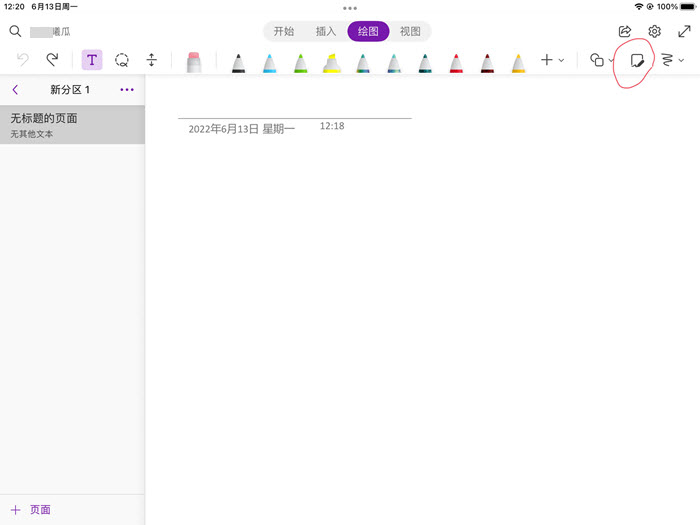Tap the page date 2022年6月13日
Screen dimensions: 700x525
pyautogui.click(x=224, y=129)
